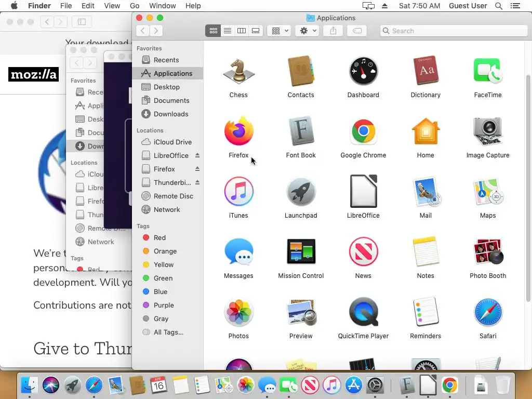The height and width of the screenshot is (399, 532).
Task: Select the Dictionary app icon
Action: coord(425,71)
